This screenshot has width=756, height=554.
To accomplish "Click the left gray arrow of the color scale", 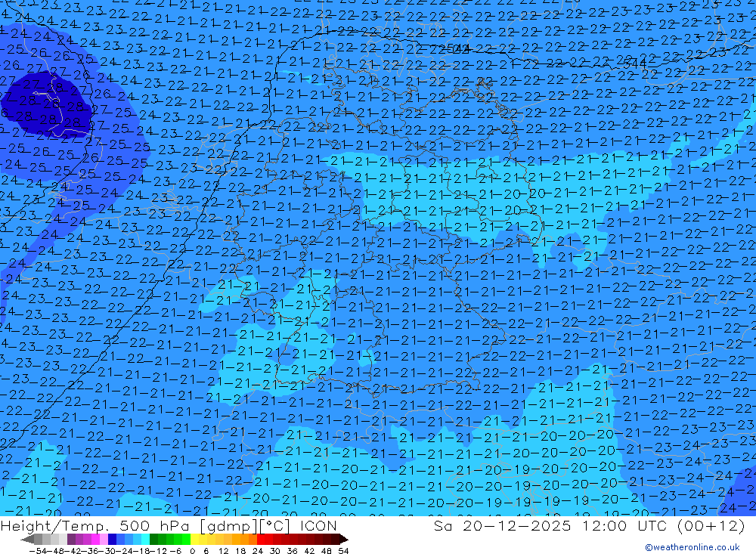I will coord(27,539).
